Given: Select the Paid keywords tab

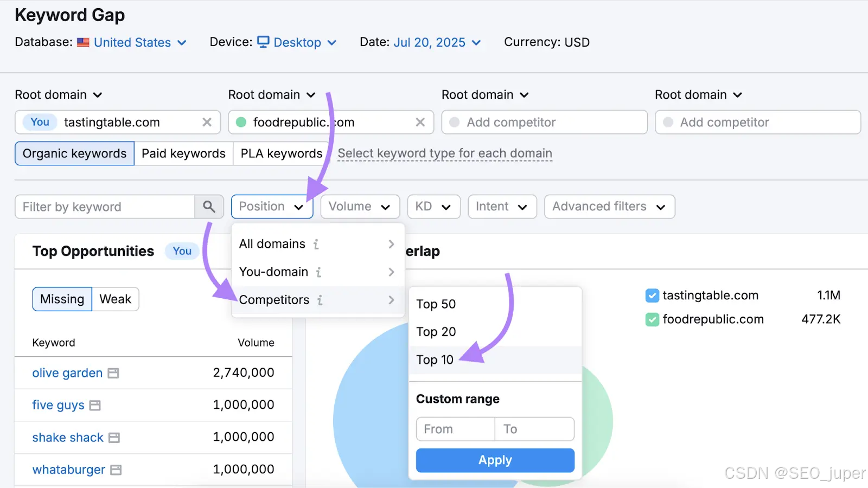Looking at the screenshot, I should pyautogui.click(x=183, y=153).
